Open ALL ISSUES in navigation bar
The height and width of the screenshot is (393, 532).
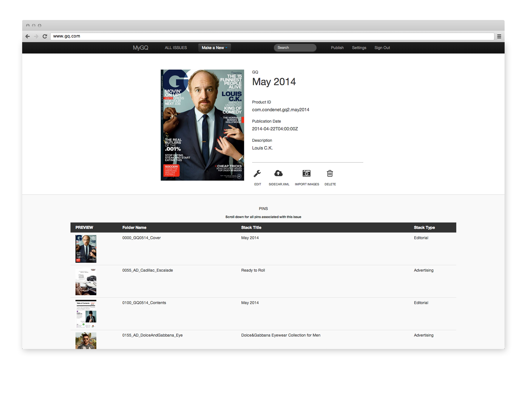pyautogui.click(x=176, y=48)
